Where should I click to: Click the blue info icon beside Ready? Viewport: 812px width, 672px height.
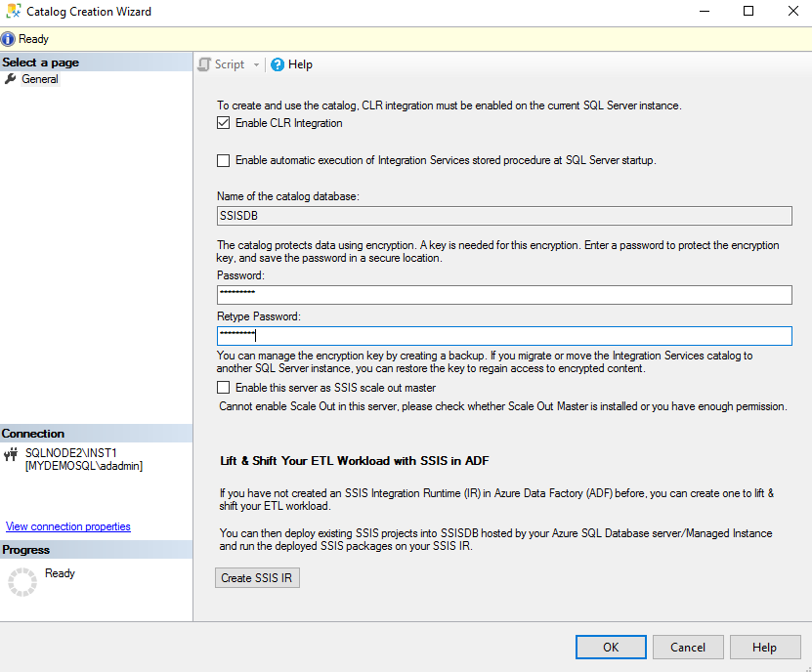(9, 39)
